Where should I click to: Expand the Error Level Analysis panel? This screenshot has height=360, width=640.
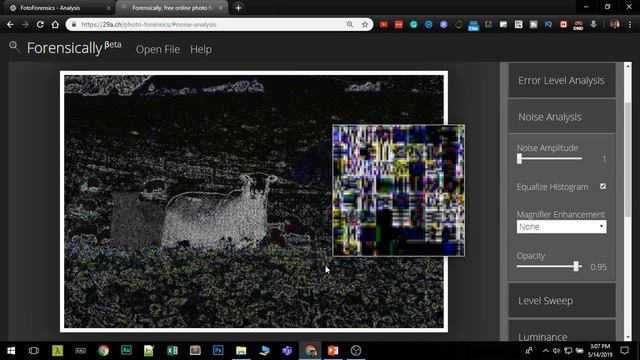[x=562, y=80]
